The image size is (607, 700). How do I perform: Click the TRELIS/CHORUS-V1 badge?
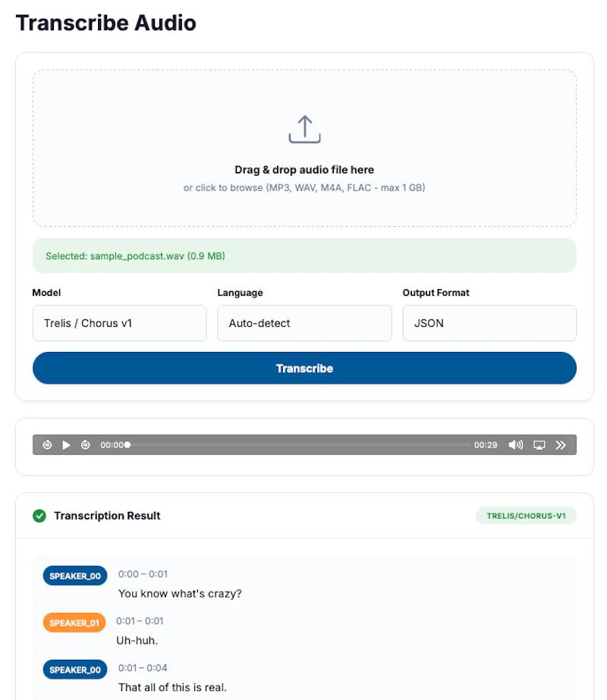pos(526,516)
